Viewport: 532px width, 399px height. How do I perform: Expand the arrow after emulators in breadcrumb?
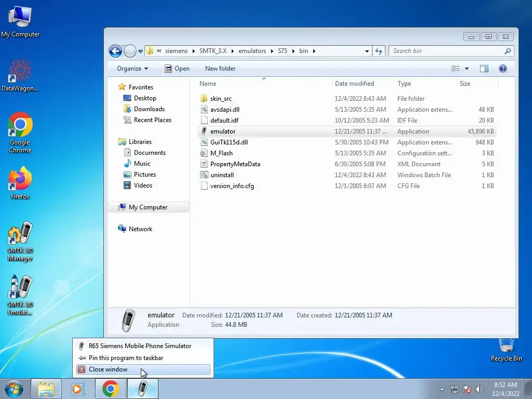point(272,51)
